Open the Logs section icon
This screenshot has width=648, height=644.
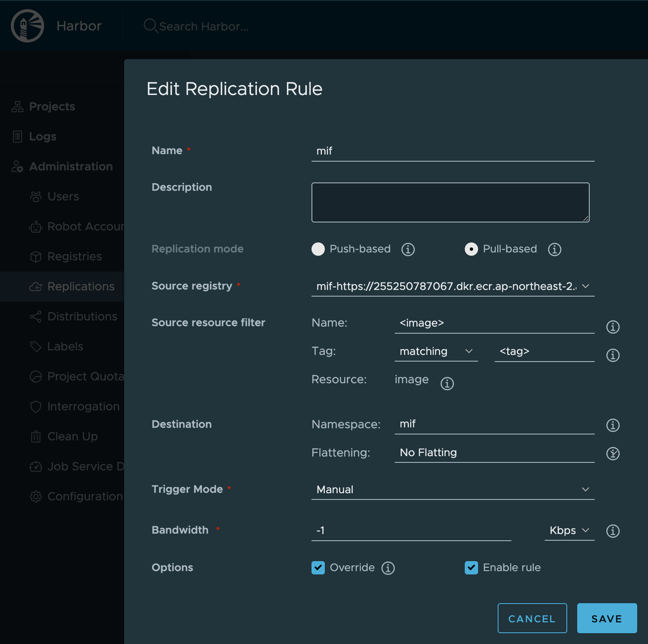coord(17,136)
